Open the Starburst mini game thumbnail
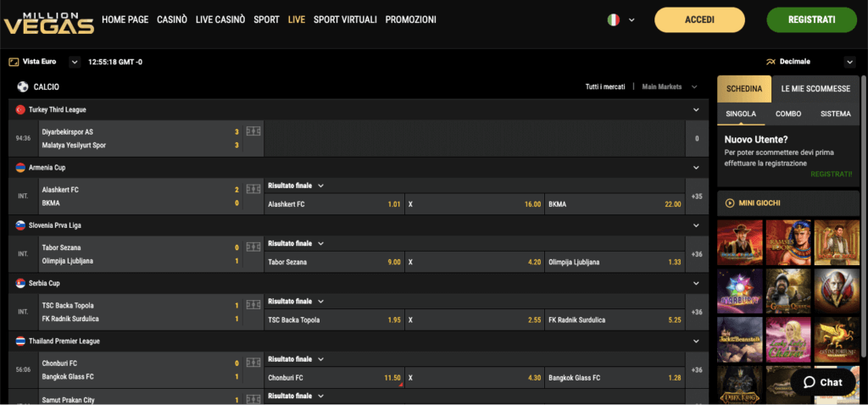Viewport: 868px width, 405px height. click(740, 291)
